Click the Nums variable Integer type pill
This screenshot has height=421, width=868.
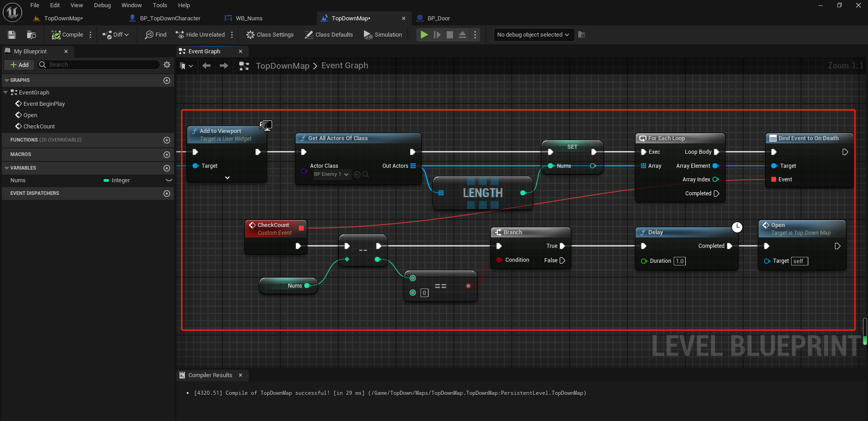point(117,180)
